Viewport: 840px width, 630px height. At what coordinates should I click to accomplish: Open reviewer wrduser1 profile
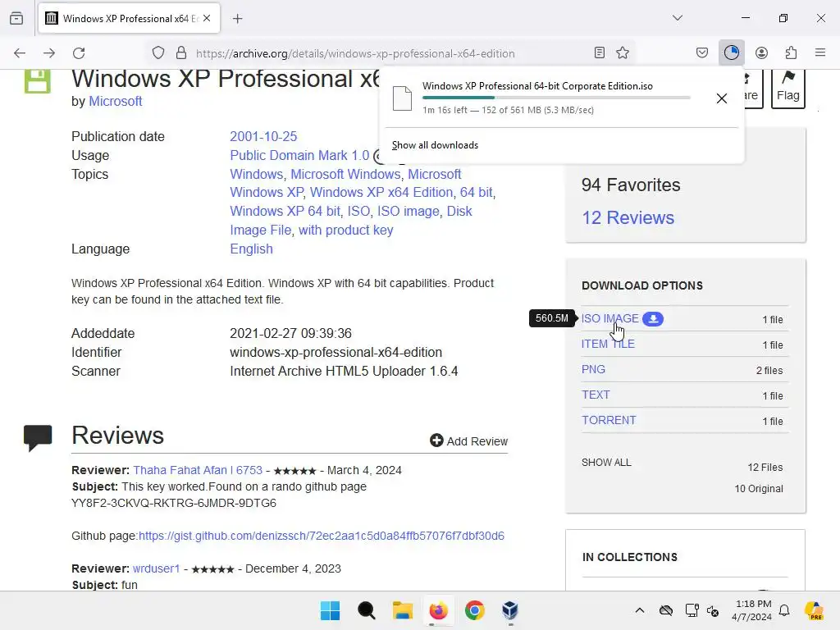pyautogui.click(x=157, y=568)
